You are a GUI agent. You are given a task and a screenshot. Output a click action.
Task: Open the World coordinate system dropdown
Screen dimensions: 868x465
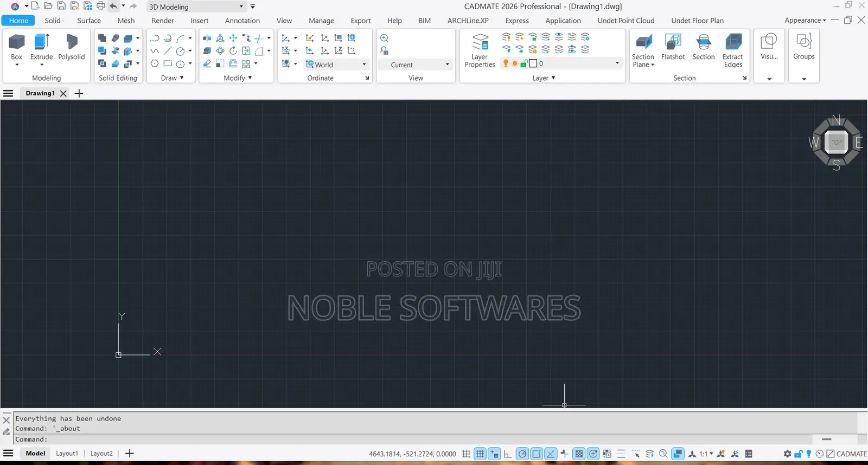click(337, 64)
